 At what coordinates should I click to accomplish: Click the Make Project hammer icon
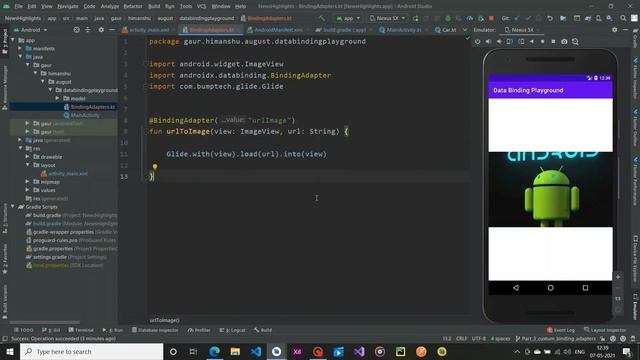pyautogui.click(x=322, y=18)
